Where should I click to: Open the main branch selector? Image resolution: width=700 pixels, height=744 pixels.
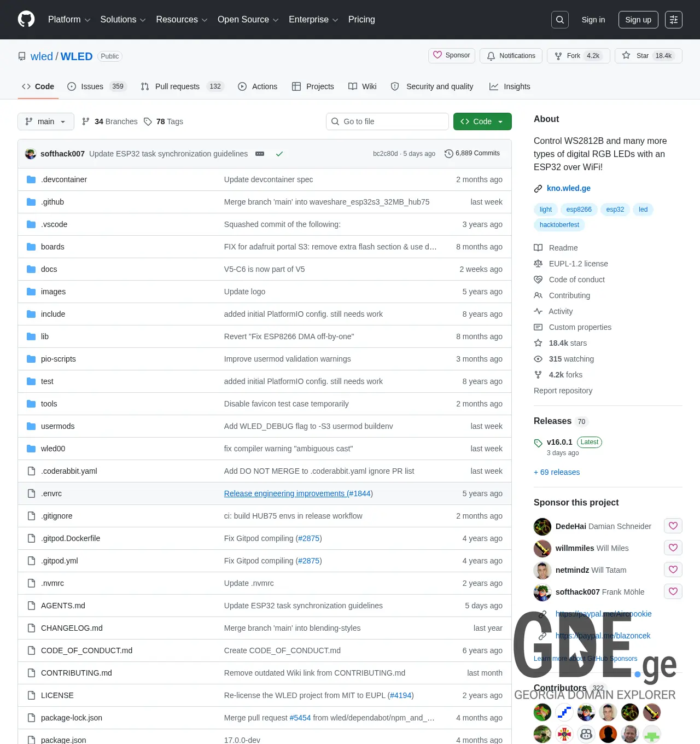45,121
